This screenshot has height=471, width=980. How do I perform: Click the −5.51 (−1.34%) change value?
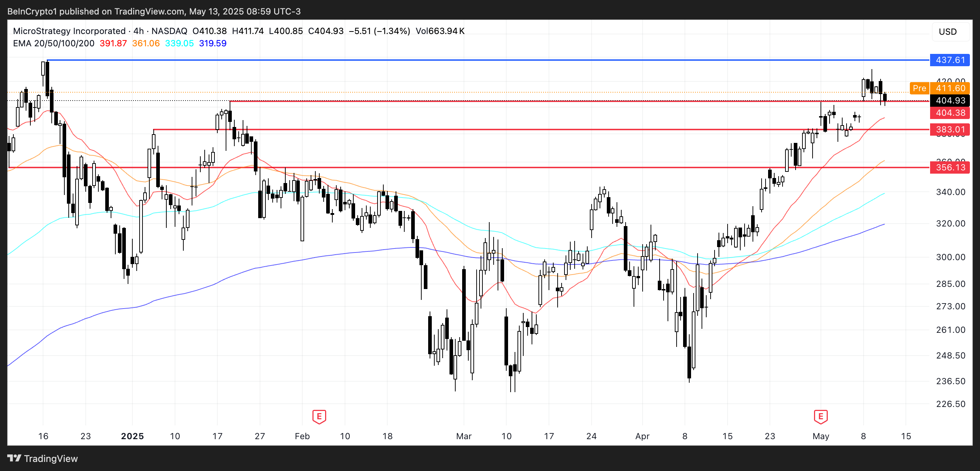(380, 31)
